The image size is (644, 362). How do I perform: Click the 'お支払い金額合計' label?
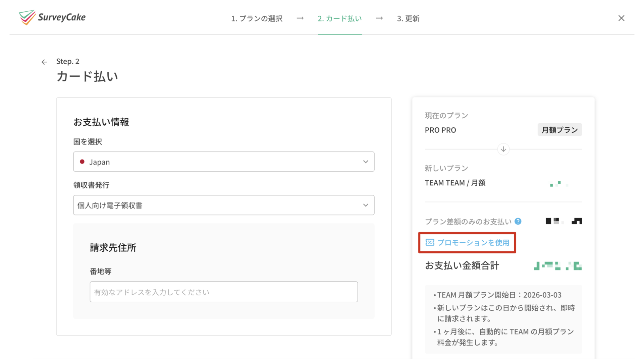(x=462, y=265)
